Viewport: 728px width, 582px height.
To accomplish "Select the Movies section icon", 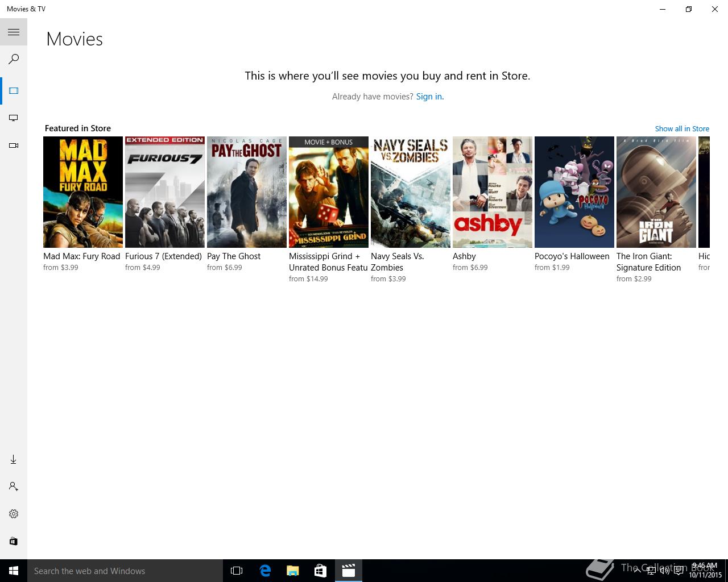I will 14,91.
